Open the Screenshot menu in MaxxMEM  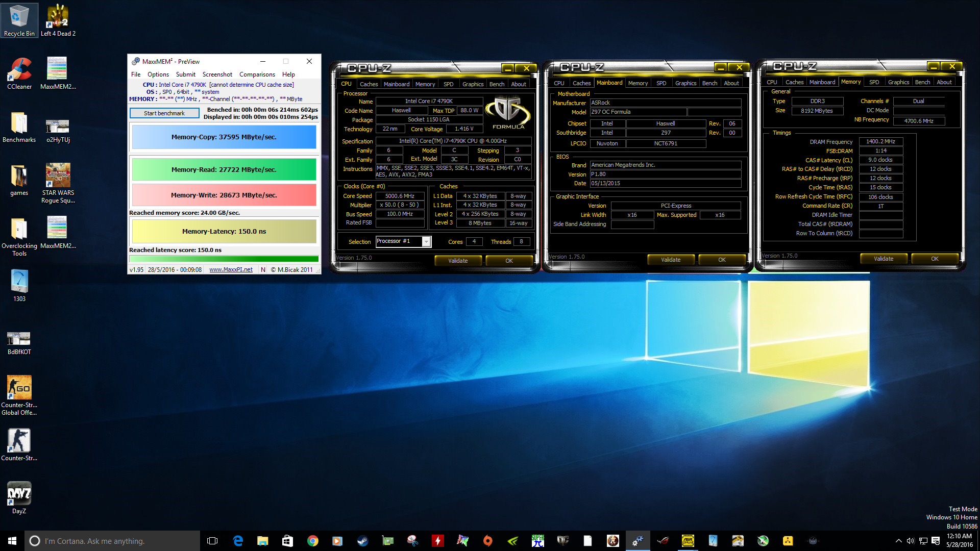tap(217, 74)
